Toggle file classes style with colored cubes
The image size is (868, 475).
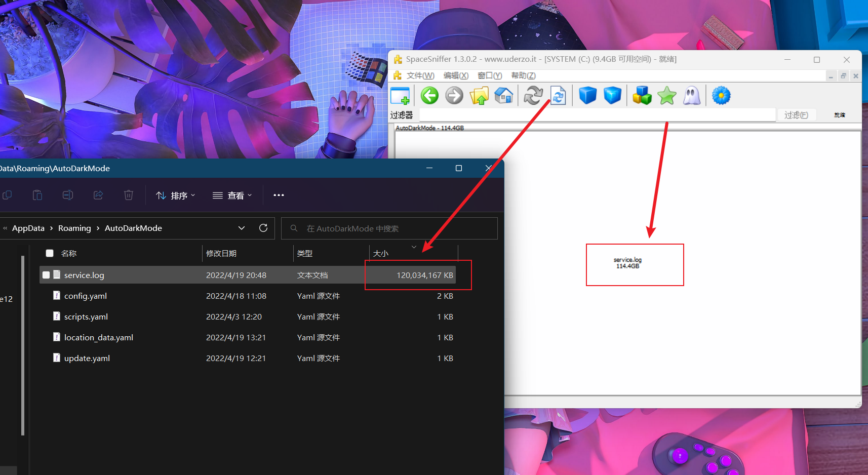tap(642, 95)
